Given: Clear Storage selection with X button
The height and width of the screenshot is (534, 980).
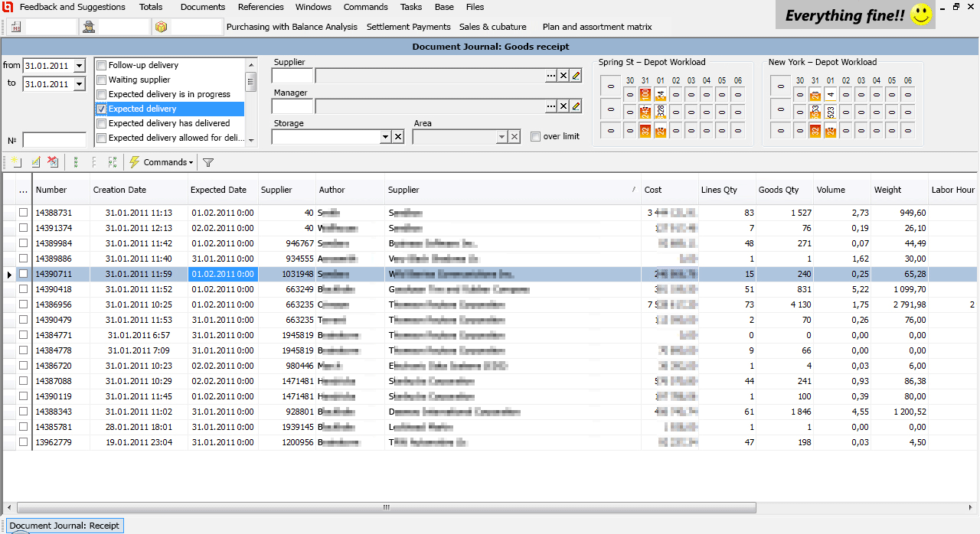Looking at the screenshot, I should pos(397,136).
